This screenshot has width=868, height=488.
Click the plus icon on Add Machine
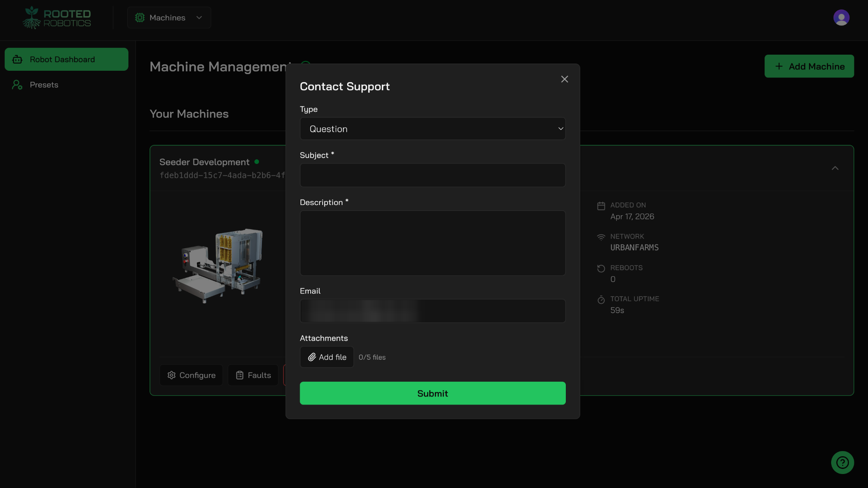[x=779, y=66]
